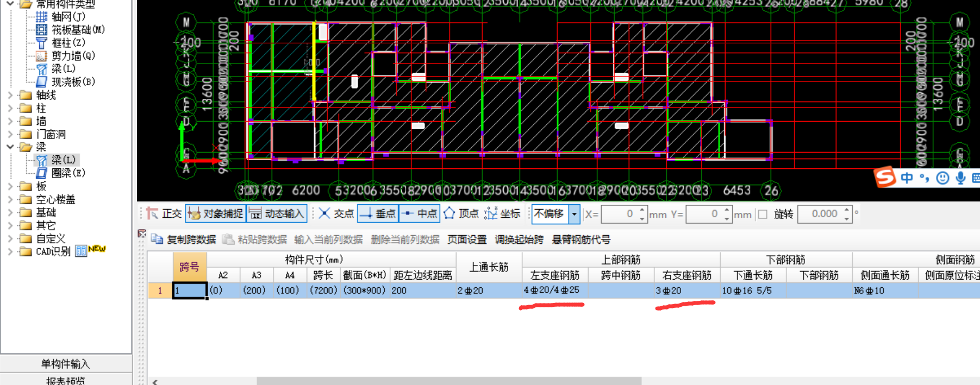
Task: Click the 下通长筋 cell 10⌀16 5/5
Action: tap(753, 291)
